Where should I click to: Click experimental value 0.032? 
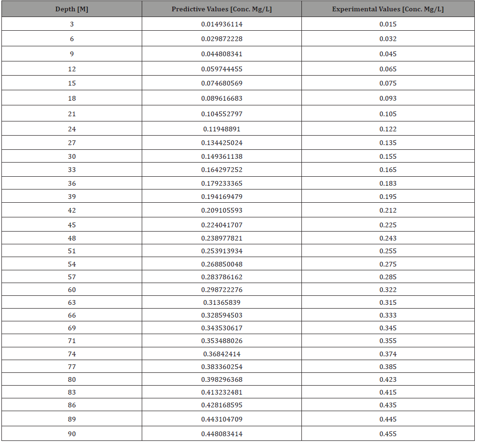point(388,39)
